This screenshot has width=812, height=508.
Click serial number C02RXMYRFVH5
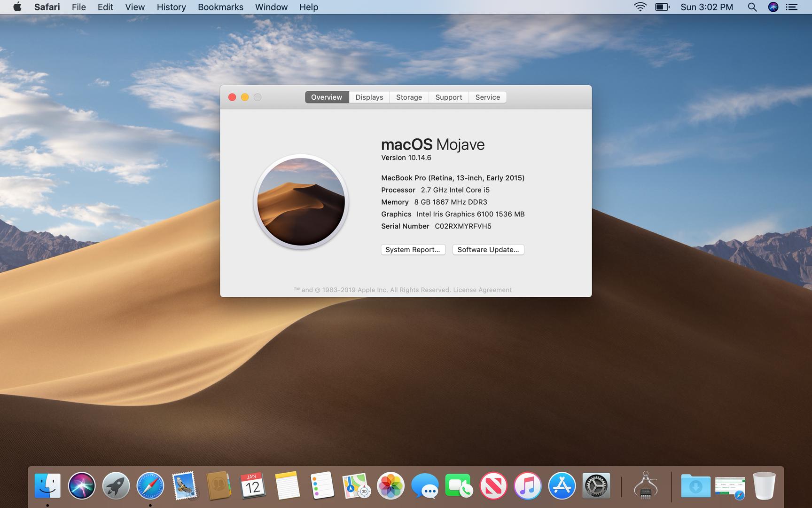(463, 226)
